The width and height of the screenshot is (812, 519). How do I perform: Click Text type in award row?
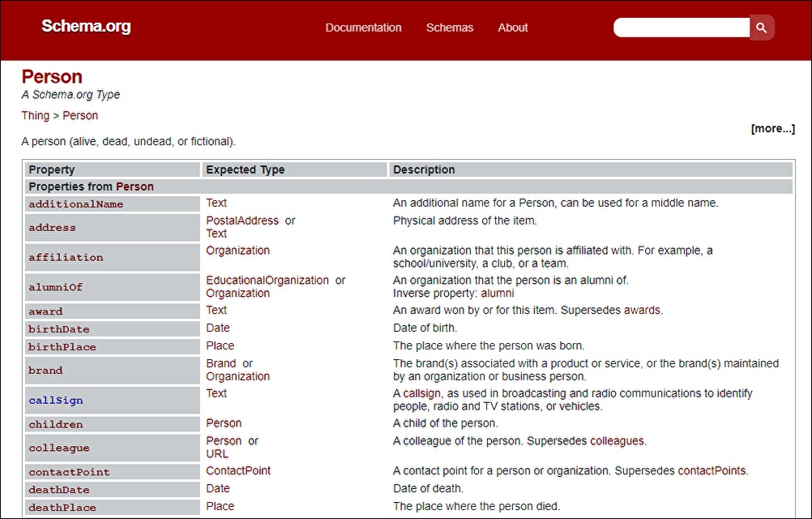click(x=216, y=311)
